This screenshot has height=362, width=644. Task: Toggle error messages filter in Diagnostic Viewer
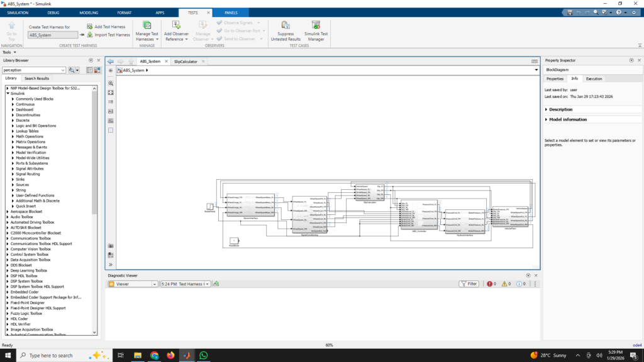[x=490, y=284]
